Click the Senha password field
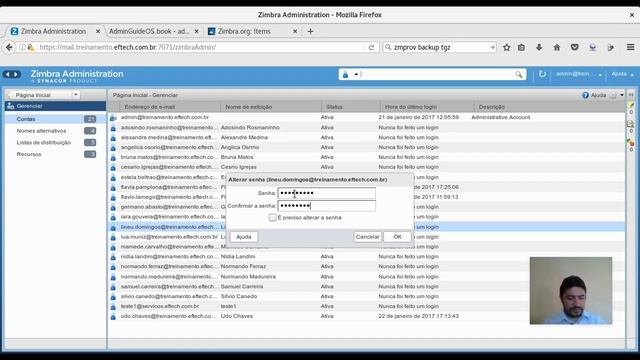Viewport: 640px width, 360px height. click(327, 193)
